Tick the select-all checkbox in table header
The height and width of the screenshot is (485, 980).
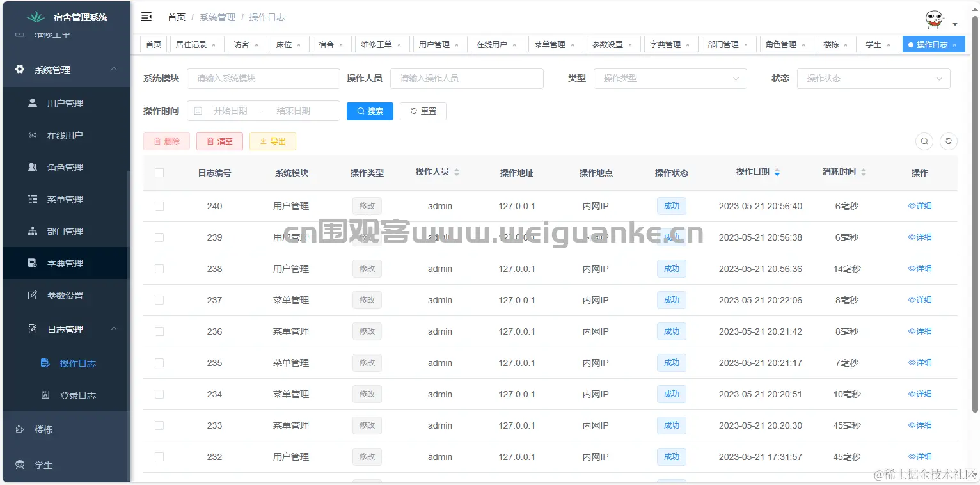click(x=159, y=173)
